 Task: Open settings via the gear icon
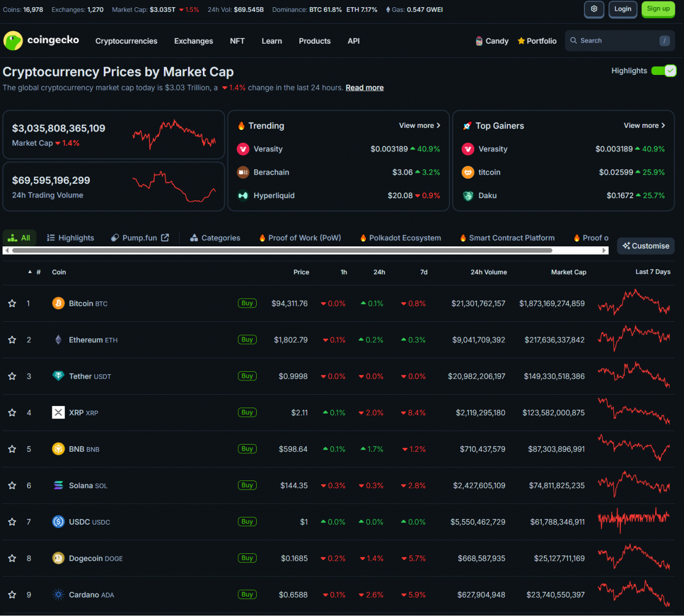[x=594, y=9]
